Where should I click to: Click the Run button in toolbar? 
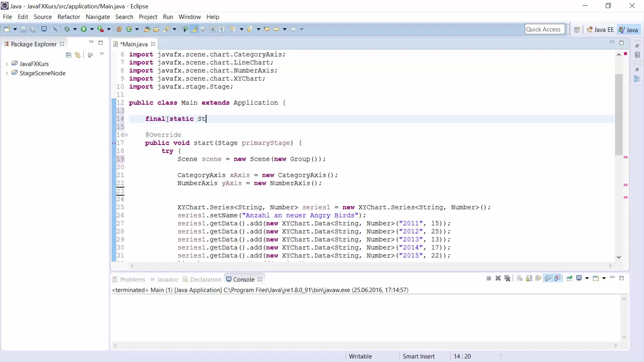coord(84,29)
